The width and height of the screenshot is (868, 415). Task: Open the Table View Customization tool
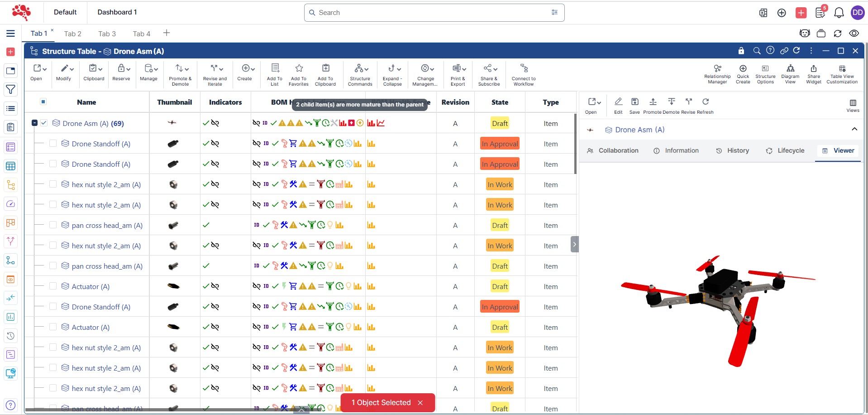point(842,69)
